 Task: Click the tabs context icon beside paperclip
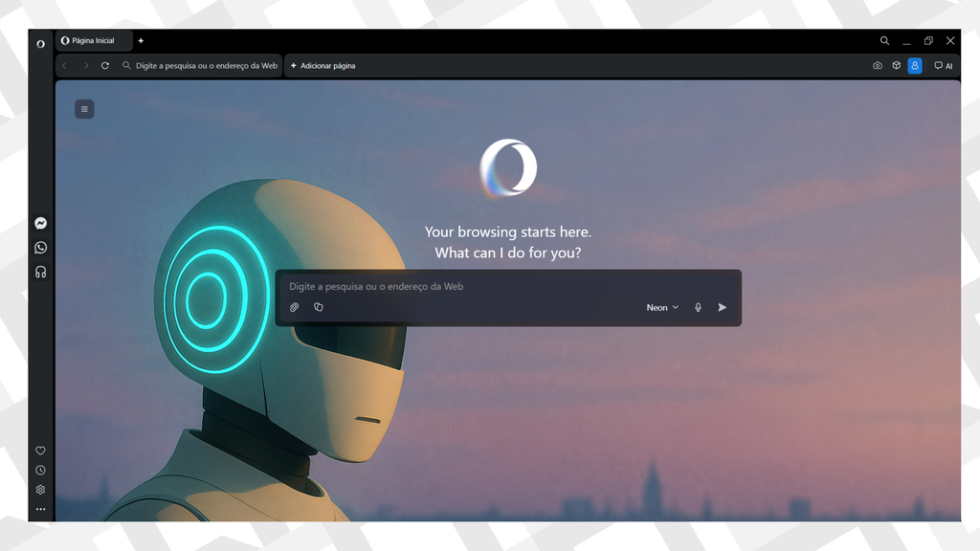pos(319,307)
